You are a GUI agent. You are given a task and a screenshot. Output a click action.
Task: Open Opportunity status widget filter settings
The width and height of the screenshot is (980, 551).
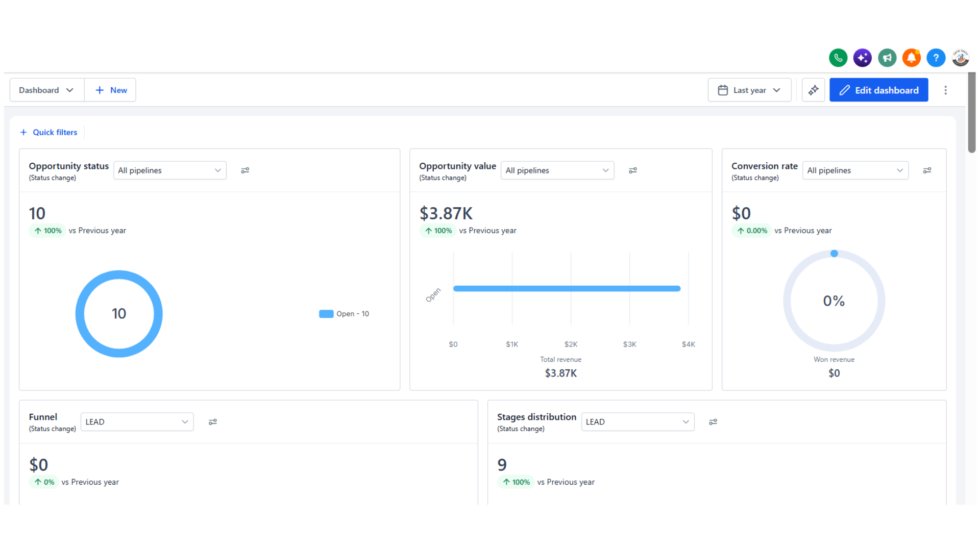coord(245,170)
